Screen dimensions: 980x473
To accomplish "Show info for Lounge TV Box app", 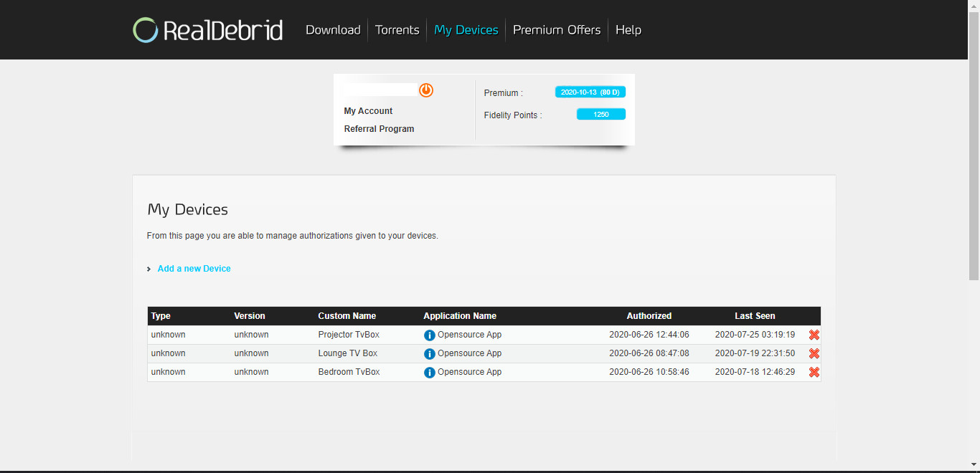I will point(429,354).
